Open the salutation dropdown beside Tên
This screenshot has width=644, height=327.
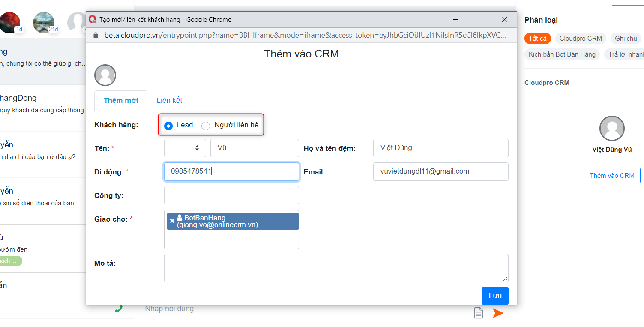coord(185,148)
